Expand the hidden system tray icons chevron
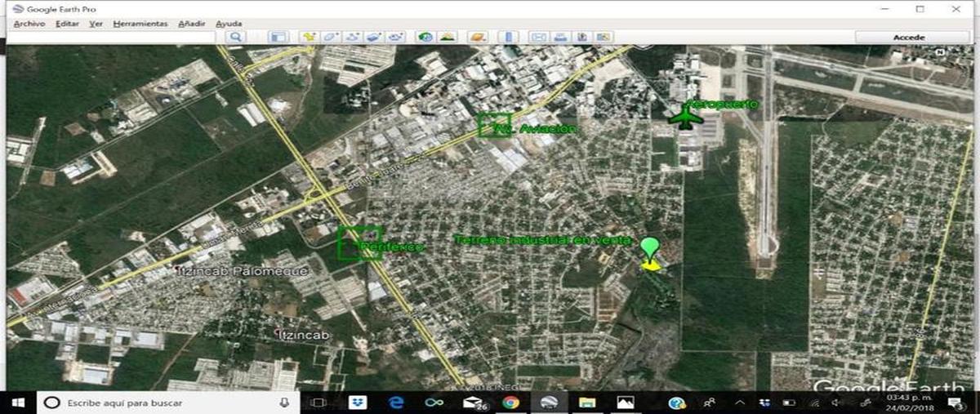980x414 pixels. point(740,403)
